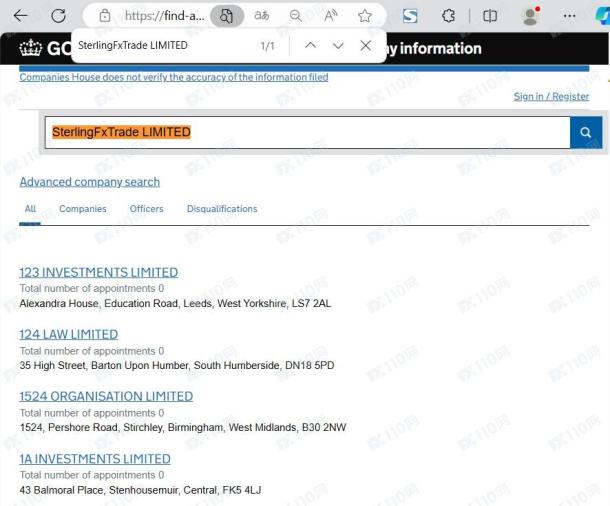
Task: Jump to previous find result
Action: [310, 46]
